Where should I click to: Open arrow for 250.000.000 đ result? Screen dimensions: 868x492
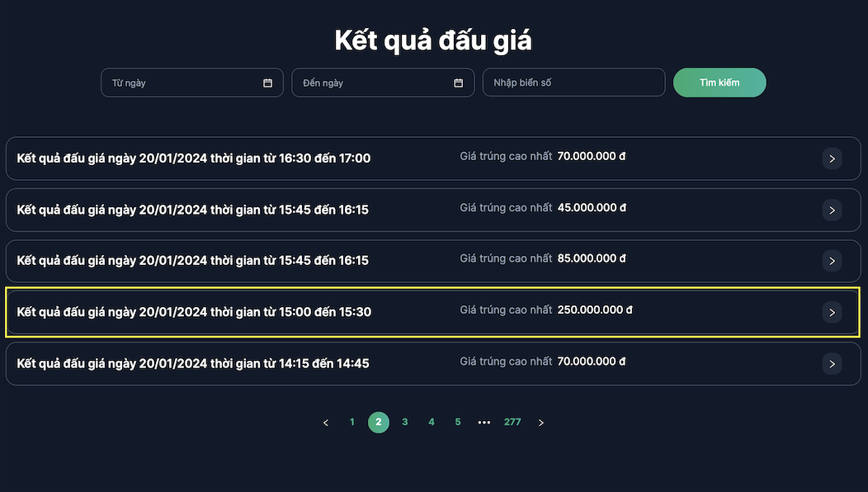click(x=832, y=312)
